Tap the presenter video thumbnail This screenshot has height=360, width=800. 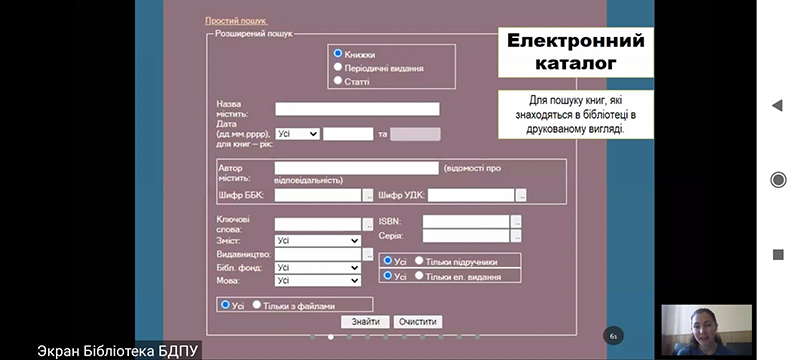(707, 330)
